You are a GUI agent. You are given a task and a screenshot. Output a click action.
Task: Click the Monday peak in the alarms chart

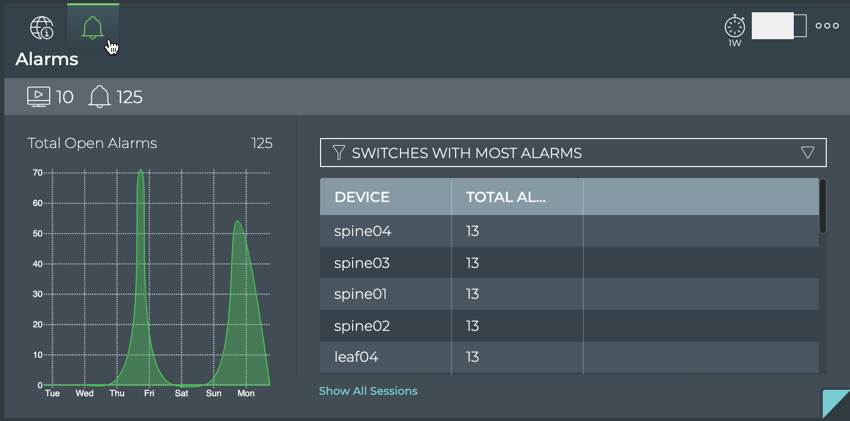(238, 223)
